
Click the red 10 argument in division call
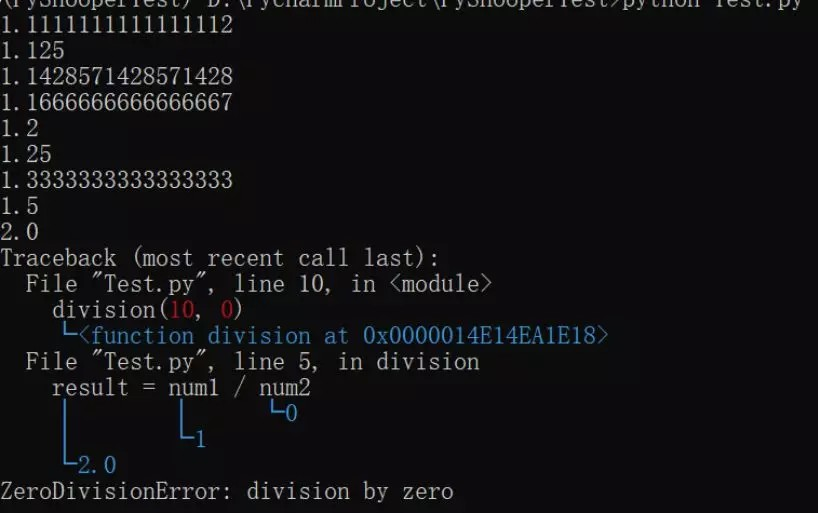pyautogui.click(x=182, y=310)
